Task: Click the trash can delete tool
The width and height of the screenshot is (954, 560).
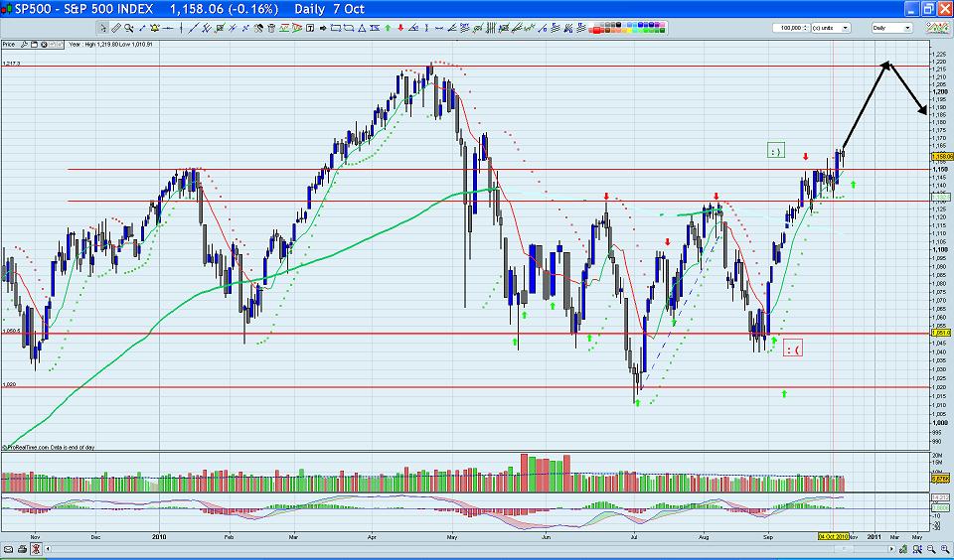Action: point(271,28)
